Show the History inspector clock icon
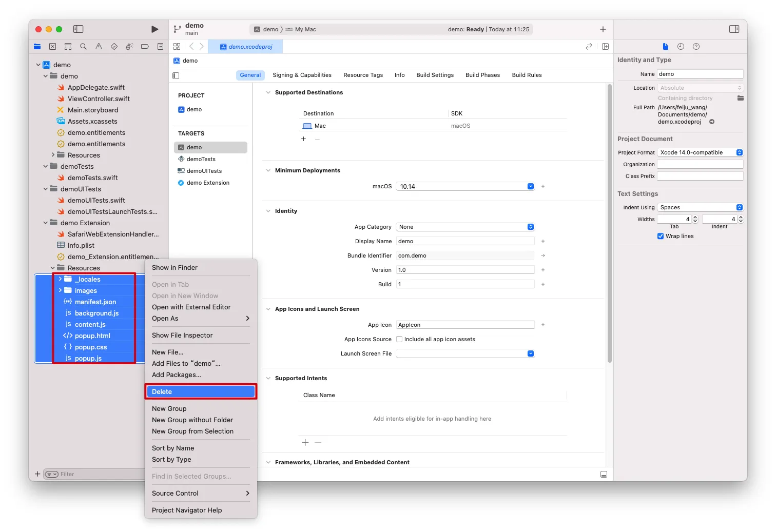Viewport: 776px width, 532px height. pyautogui.click(x=681, y=47)
